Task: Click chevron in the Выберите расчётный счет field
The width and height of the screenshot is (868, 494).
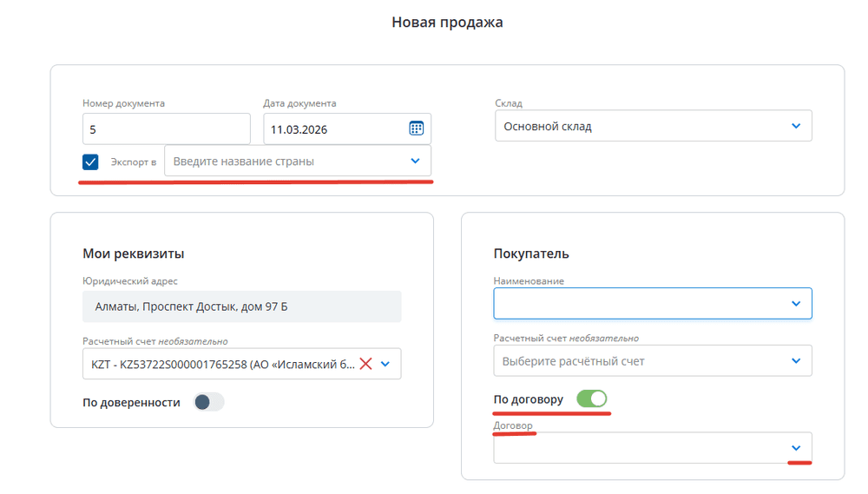Action: coord(796,361)
